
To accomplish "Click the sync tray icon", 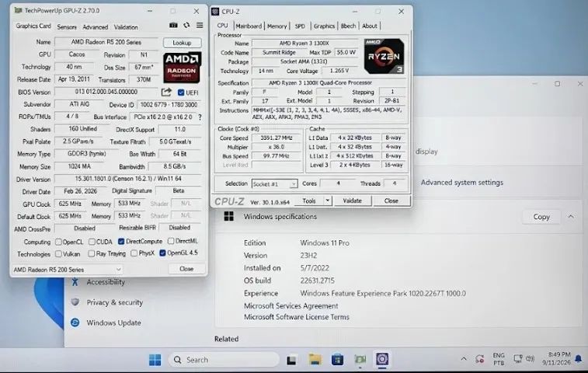I will coord(479,359).
